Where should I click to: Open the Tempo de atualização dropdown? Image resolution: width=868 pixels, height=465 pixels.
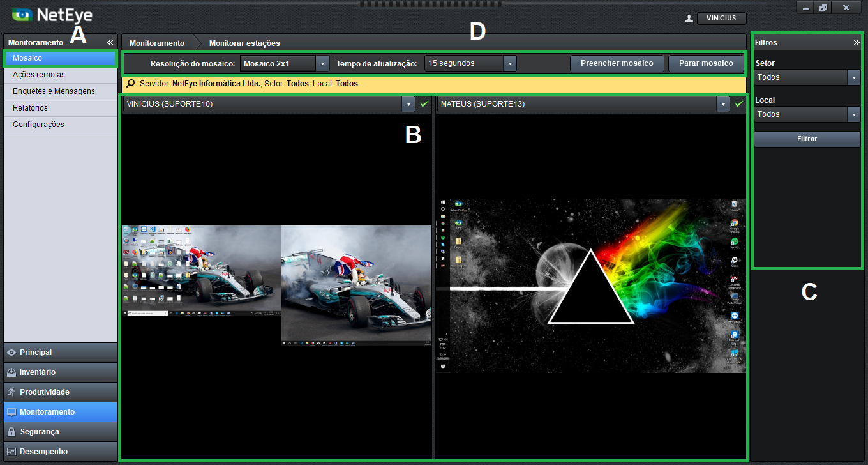pos(509,64)
